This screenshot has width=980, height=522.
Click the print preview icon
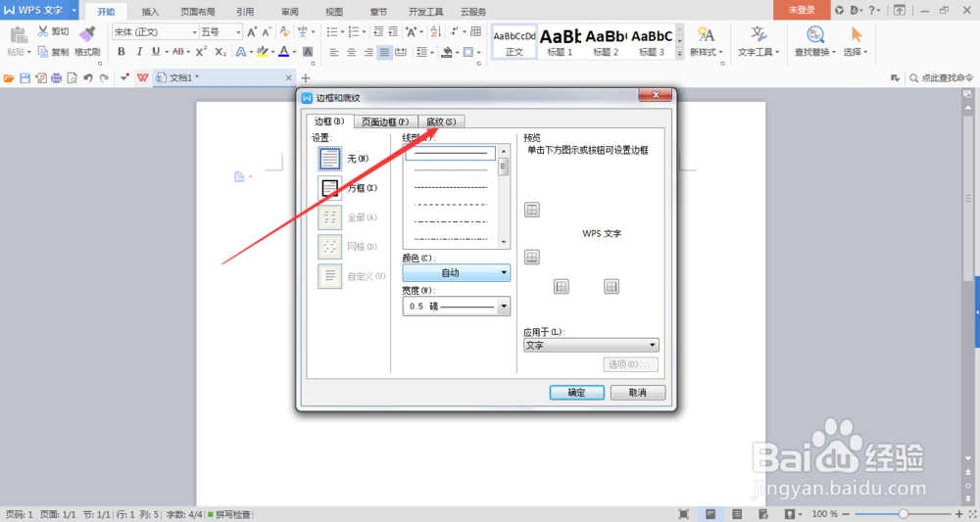click(72, 78)
